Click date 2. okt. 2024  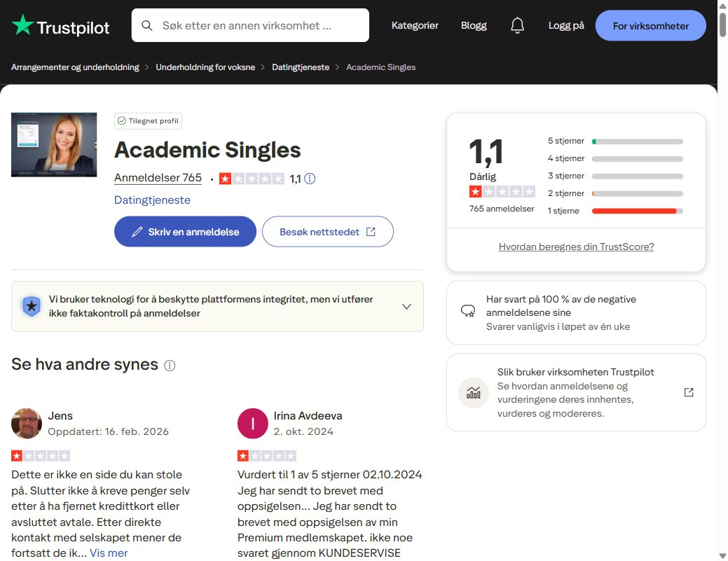pos(303,431)
